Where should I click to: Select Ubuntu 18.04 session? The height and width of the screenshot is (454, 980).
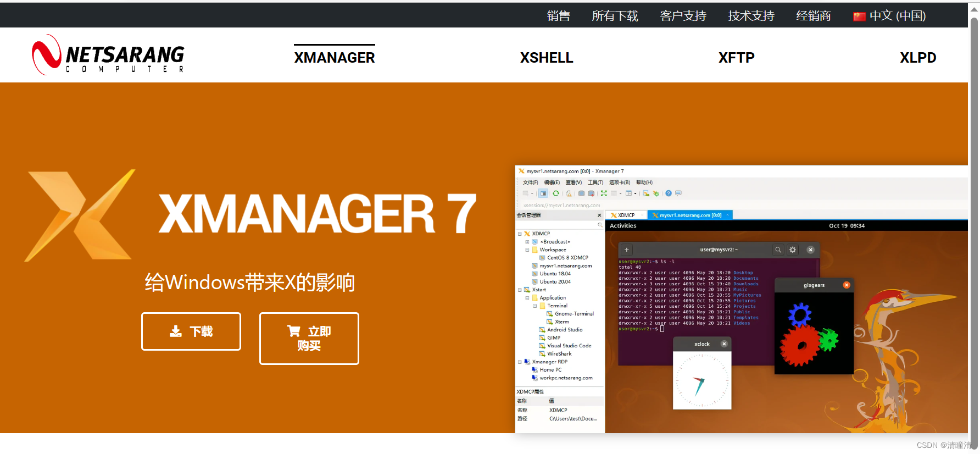click(552, 274)
